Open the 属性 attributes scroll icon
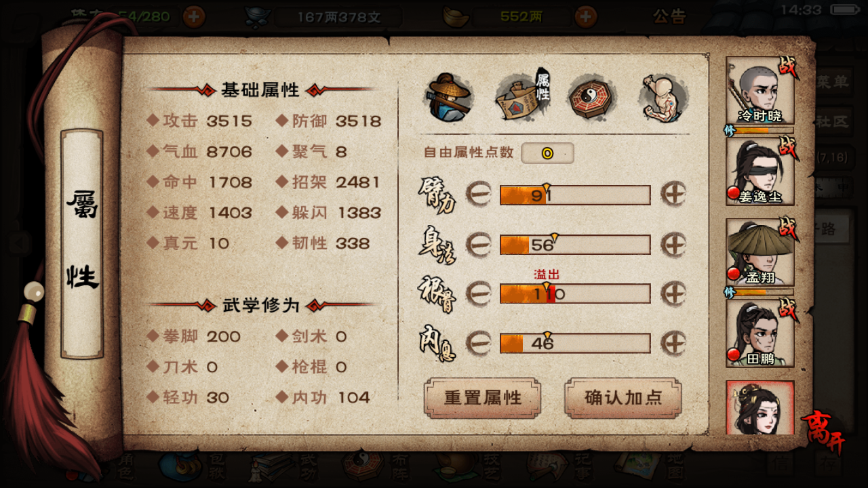The height and width of the screenshot is (488, 868). pyautogui.click(x=523, y=97)
